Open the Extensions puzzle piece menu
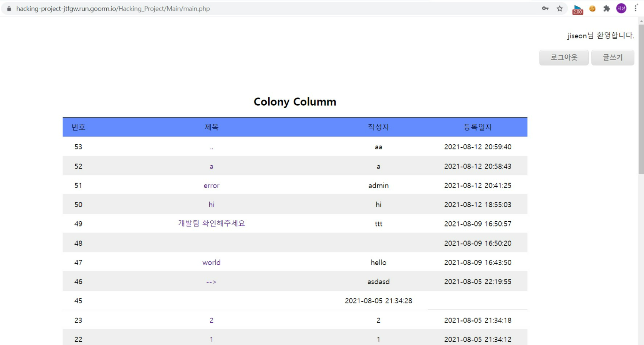Screen dimensions: 644x345 click(x=607, y=8)
